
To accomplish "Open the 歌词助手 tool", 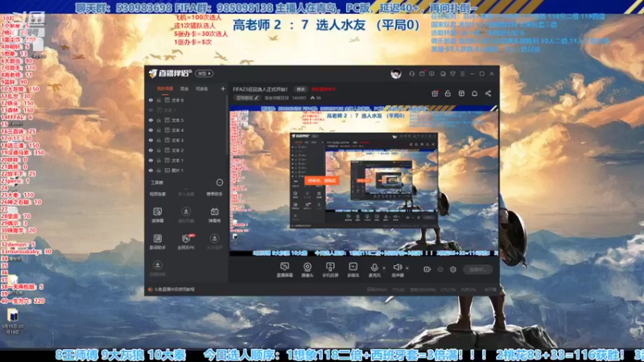I will point(157,242).
